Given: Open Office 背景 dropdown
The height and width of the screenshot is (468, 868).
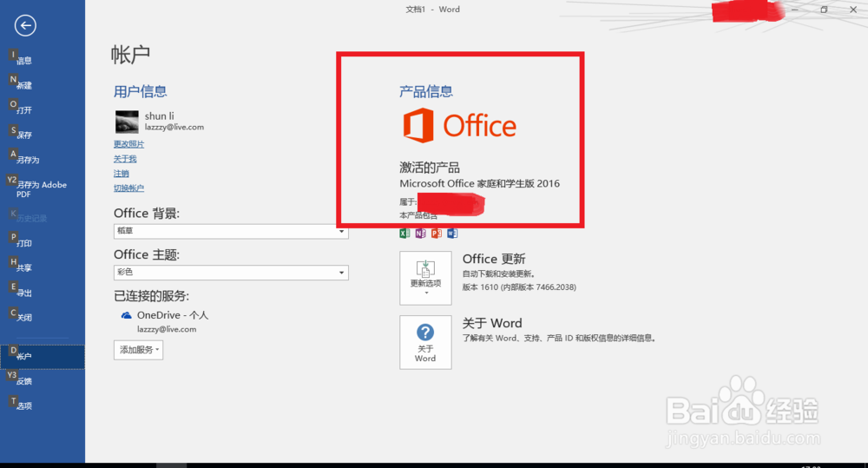Looking at the screenshot, I should (x=231, y=231).
